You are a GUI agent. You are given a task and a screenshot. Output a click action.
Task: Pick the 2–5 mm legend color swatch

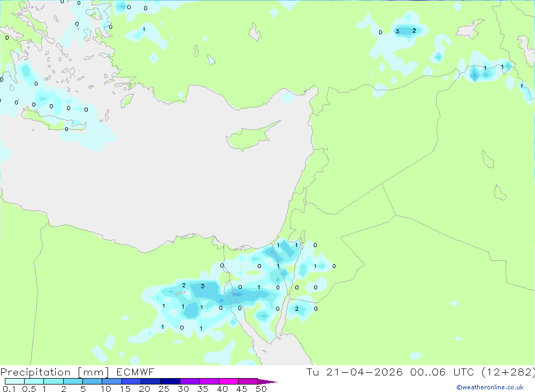(x=73, y=381)
